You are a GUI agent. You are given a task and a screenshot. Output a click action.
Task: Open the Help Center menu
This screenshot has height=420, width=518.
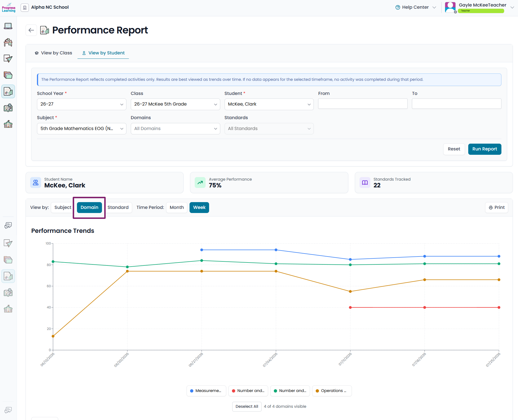point(415,7)
